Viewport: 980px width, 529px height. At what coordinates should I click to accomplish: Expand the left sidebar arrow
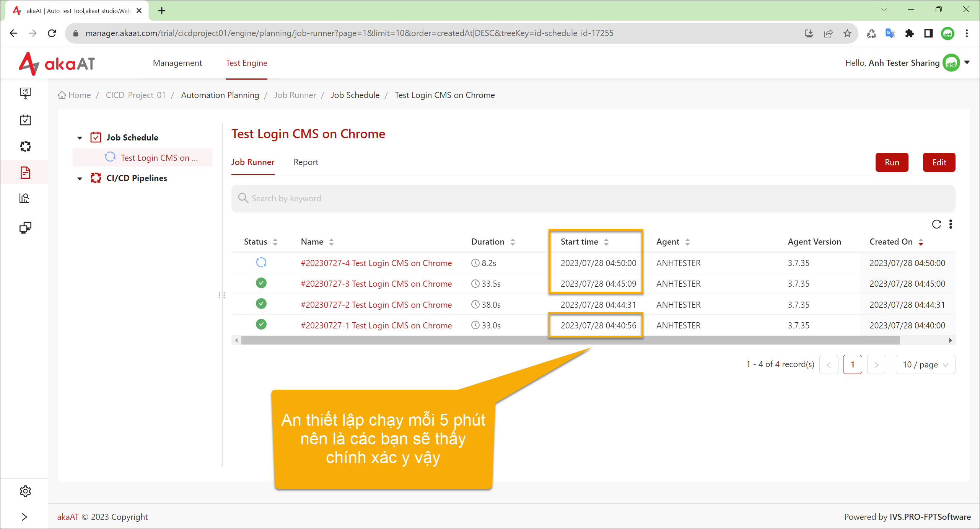(24, 517)
